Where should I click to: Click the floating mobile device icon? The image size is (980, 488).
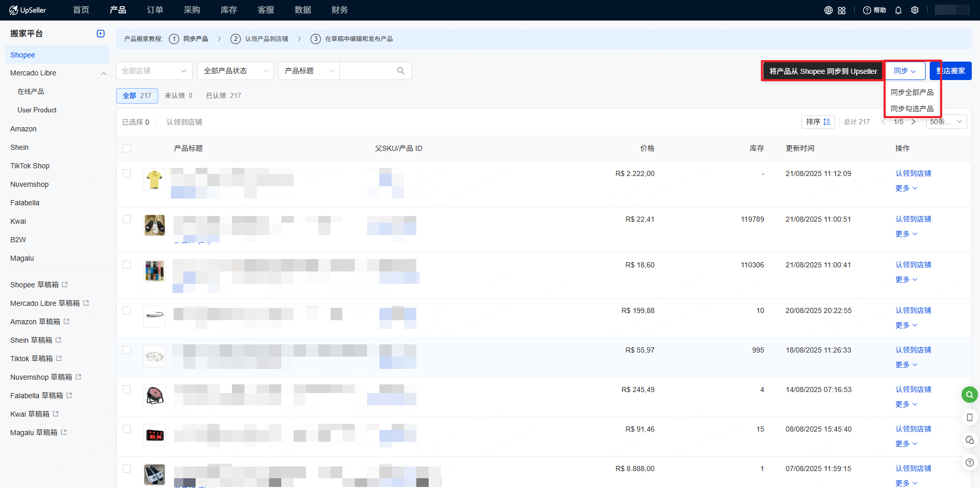click(x=969, y=417)
